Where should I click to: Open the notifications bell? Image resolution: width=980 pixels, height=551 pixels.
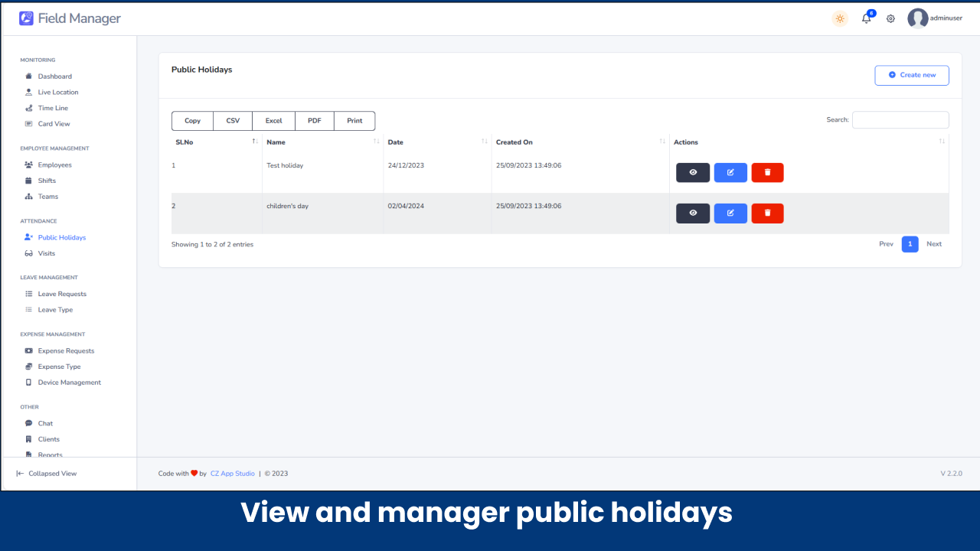click(866, 18)
